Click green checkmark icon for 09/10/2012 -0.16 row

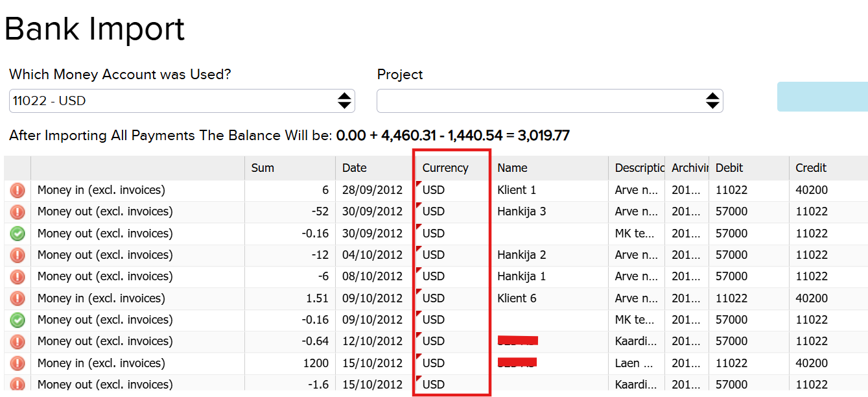tap(18, 320)
